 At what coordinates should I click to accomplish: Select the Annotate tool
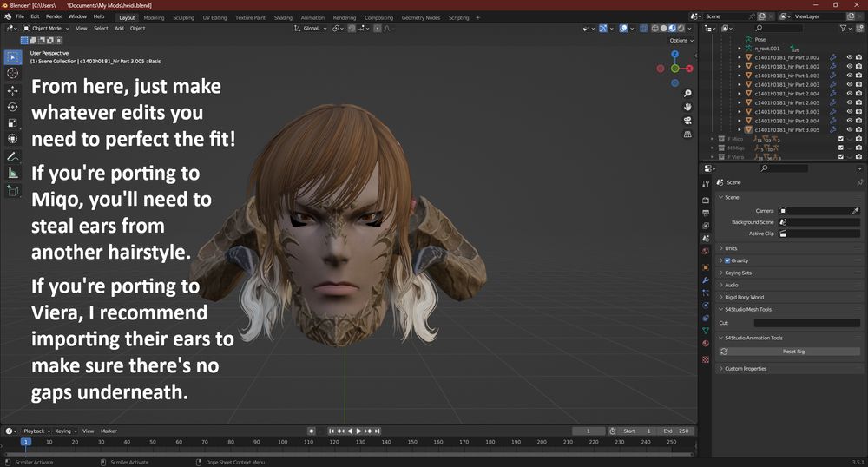coord(13,157)
